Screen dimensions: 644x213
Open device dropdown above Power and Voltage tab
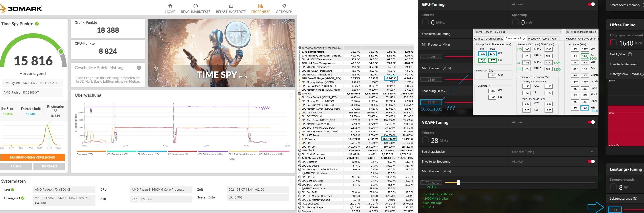518,32
